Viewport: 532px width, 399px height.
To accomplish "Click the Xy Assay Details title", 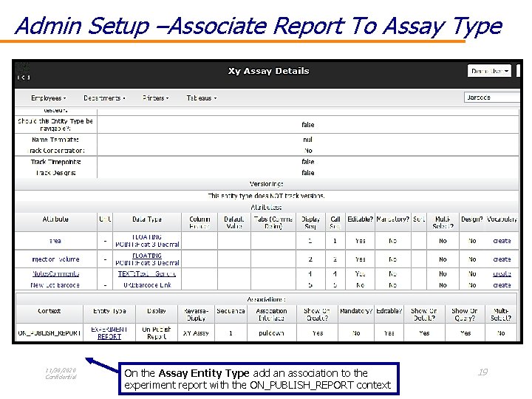I will pos(268,71).
